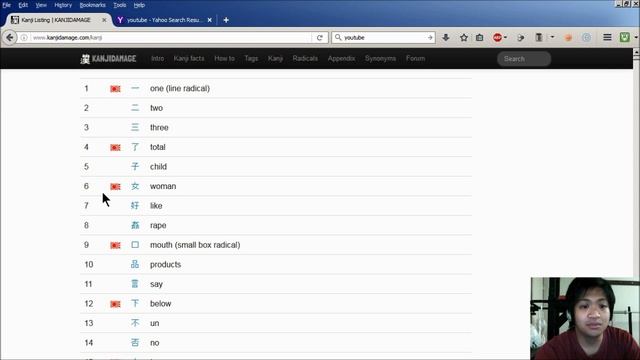Click the kanji character for one
The height and width of the screenshot is (360, 640).
135,88
